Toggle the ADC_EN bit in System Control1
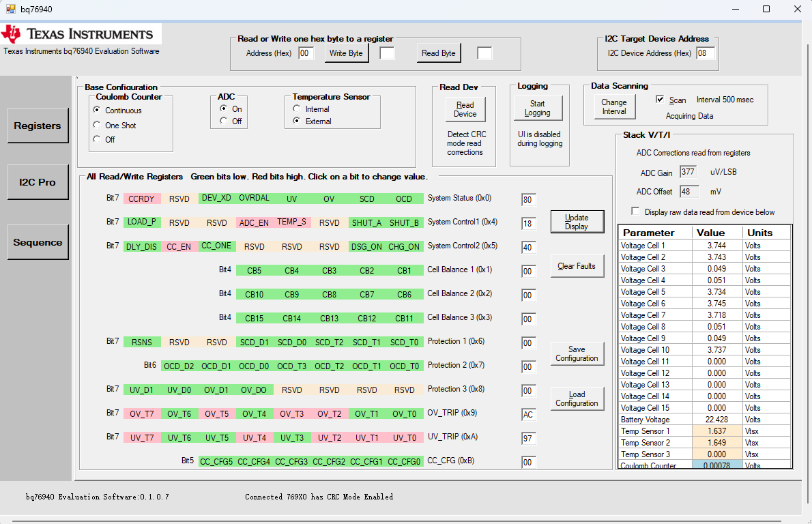Image resolution: width=812 pixels, height=524 pixels. (254, 223)
